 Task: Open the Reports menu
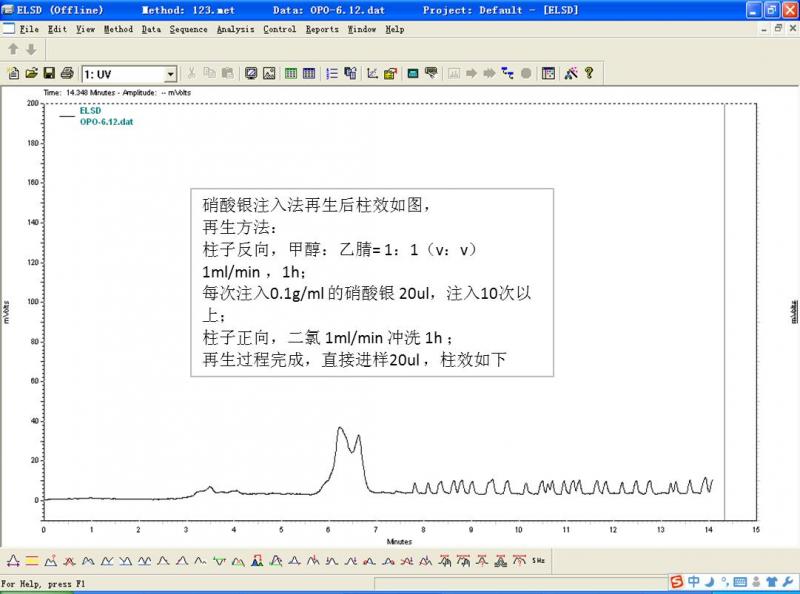(x=322, y=30)
